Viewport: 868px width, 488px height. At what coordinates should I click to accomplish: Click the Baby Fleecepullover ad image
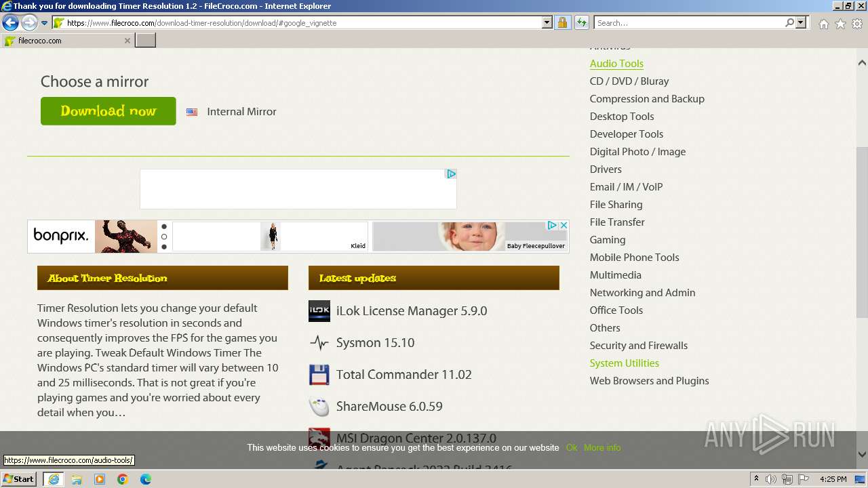tap(470, 237)
